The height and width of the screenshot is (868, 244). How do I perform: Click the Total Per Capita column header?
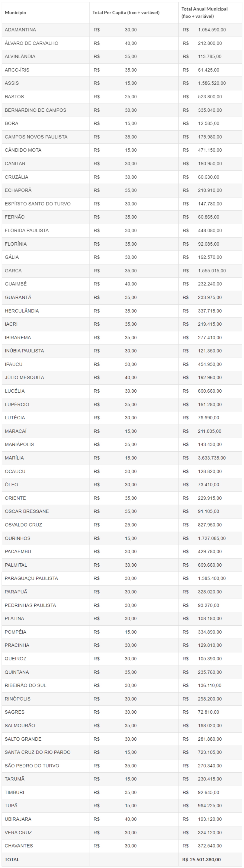coord(126,13)
